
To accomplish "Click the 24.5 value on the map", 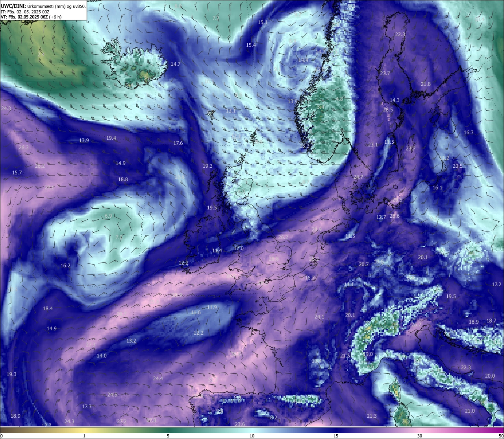I will (x=112, y=395).
